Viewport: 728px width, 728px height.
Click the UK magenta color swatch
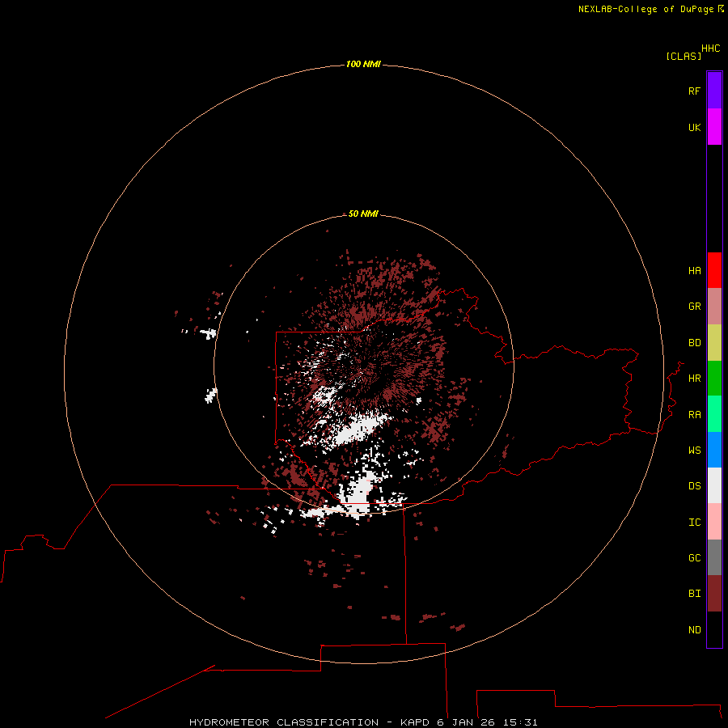point(714,127)
